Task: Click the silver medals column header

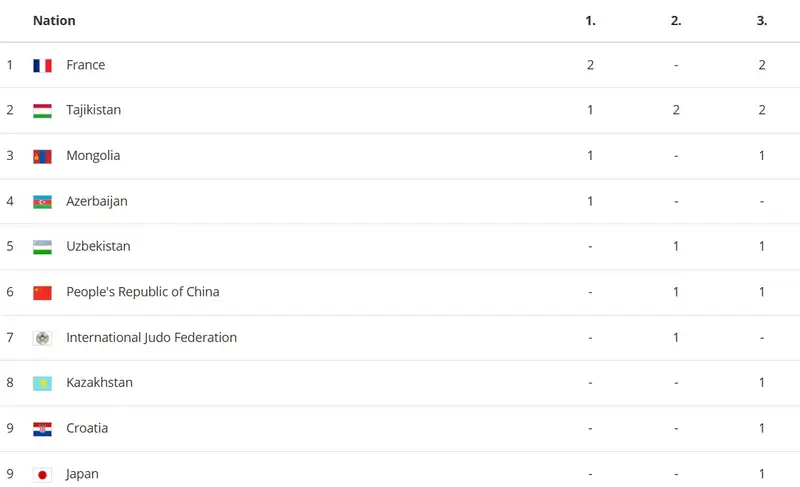Action: 676,20
